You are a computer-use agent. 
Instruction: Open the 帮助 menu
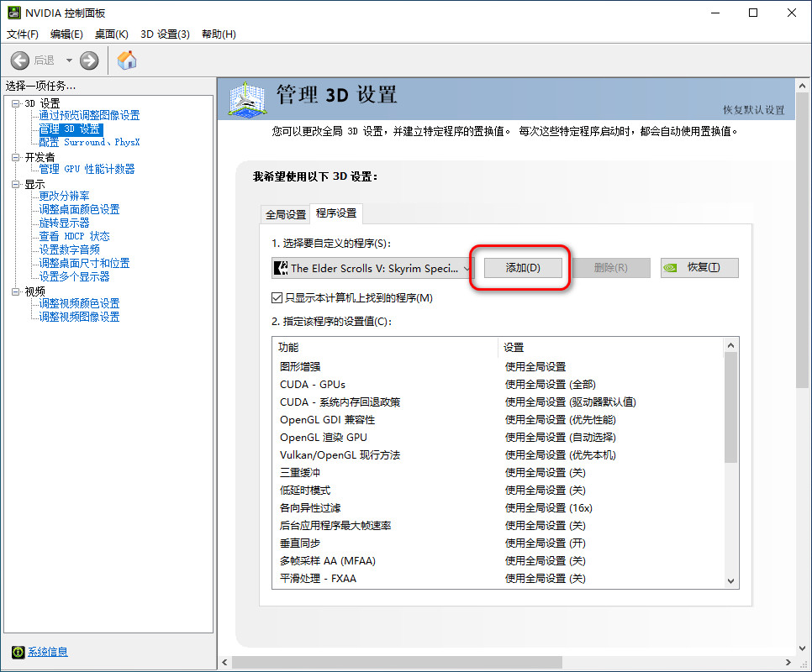pyautogui.click(x=219, y=34)
